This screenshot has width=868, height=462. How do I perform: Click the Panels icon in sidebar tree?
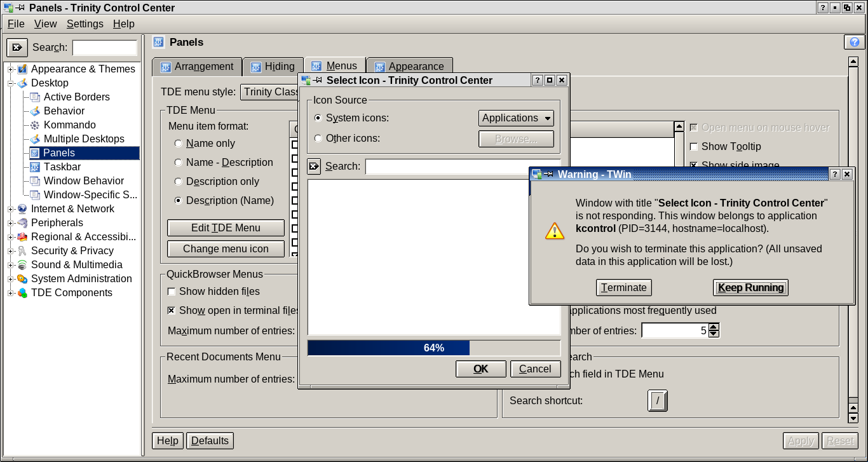point(35,153)
